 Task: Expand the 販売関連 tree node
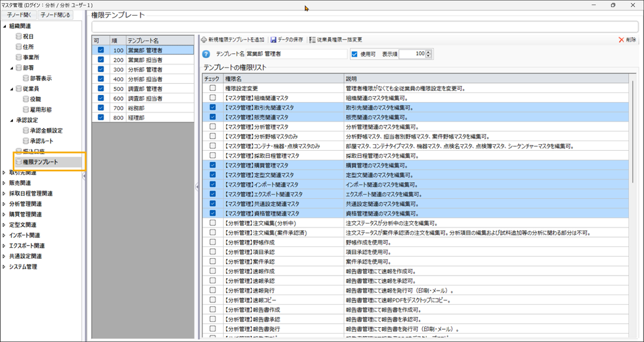(5, 183)
